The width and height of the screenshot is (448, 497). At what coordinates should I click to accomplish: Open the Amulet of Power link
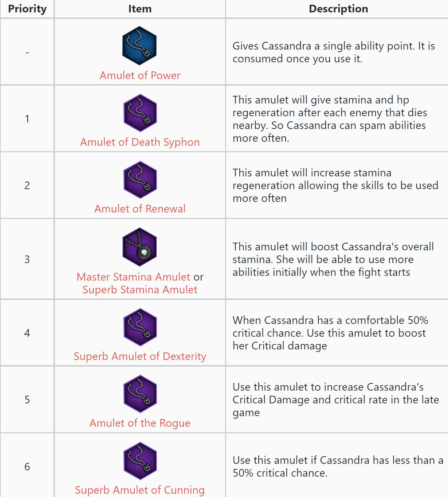coord(140,75)
